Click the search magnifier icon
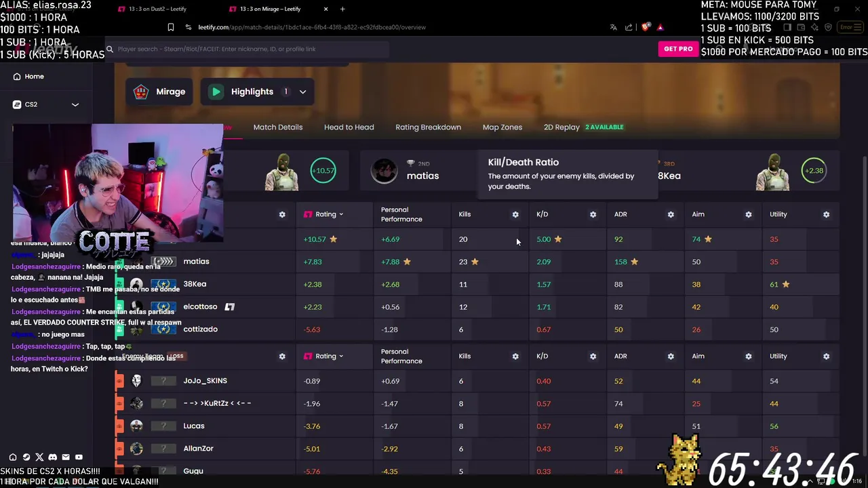This screenshot has height=488, width=868. 109,49
